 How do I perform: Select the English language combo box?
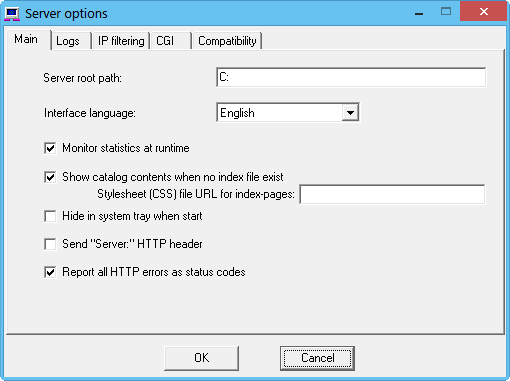coord(288,113)
